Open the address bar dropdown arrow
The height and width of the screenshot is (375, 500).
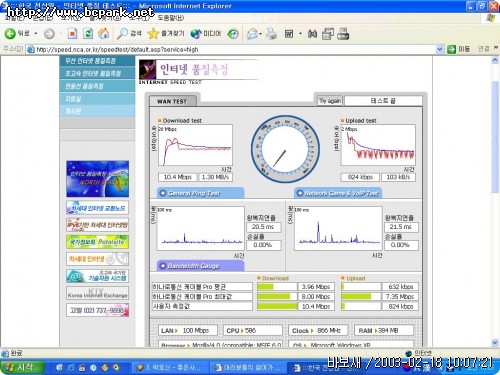pyautogui.click(x=440, y=49)
